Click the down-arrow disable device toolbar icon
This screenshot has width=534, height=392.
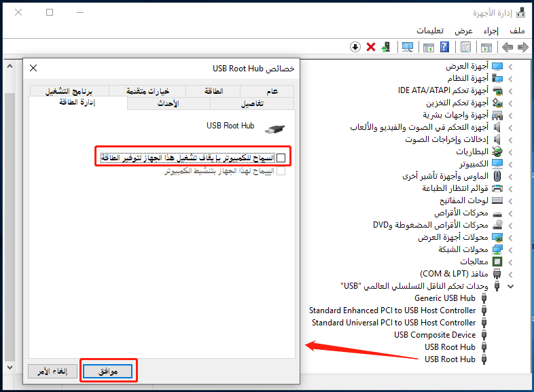pyautogui.click(x=355, y=47)
